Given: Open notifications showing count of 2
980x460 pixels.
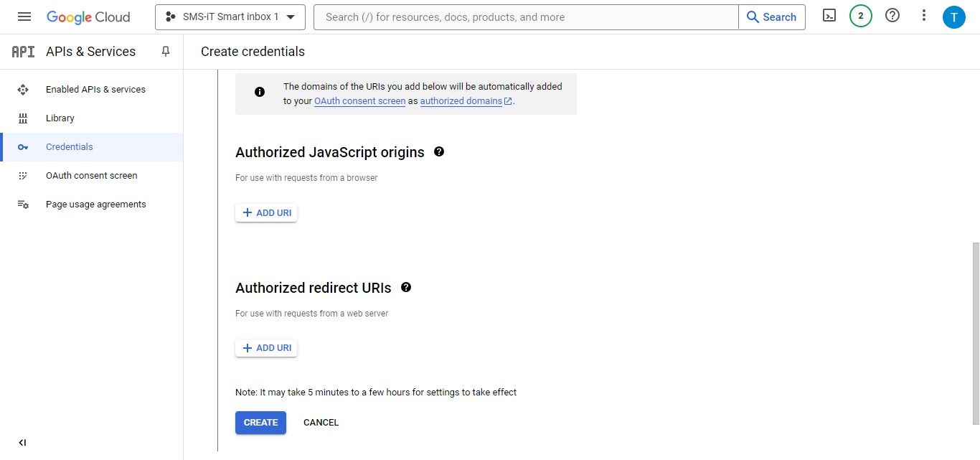Looking at the screenshot, I should tap(860, 15).
